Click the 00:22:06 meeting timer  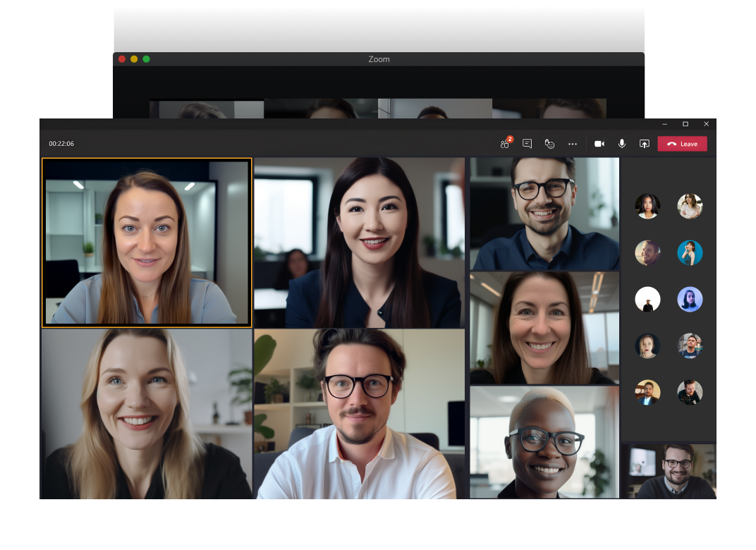click(x=61, y=144)
